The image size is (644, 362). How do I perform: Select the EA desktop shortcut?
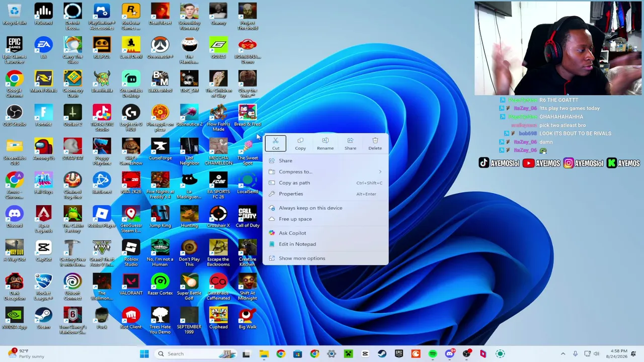point(43,48)
